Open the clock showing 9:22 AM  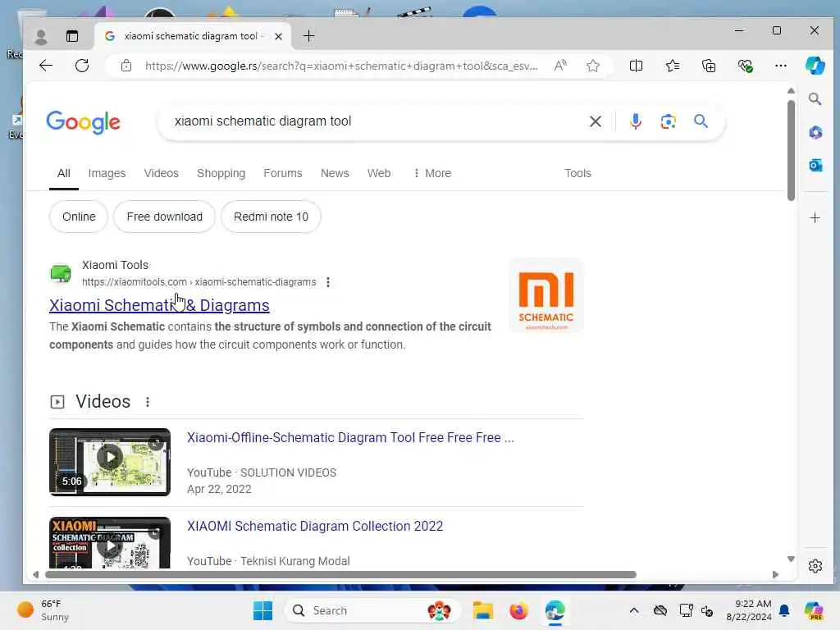click(x=748, y=610)
